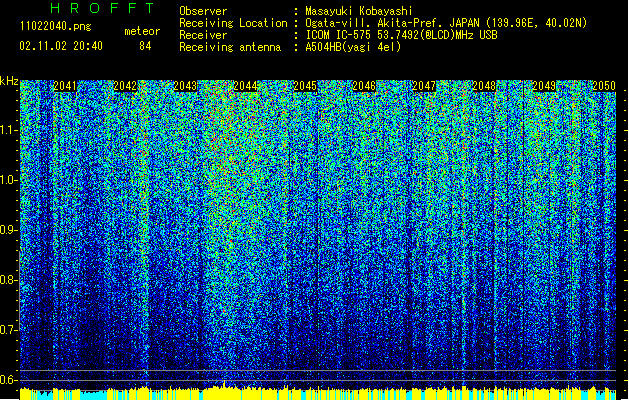Viewport: 629px width, 400px height.
Task: Click the Receiver field label
Action: (203, 35)
